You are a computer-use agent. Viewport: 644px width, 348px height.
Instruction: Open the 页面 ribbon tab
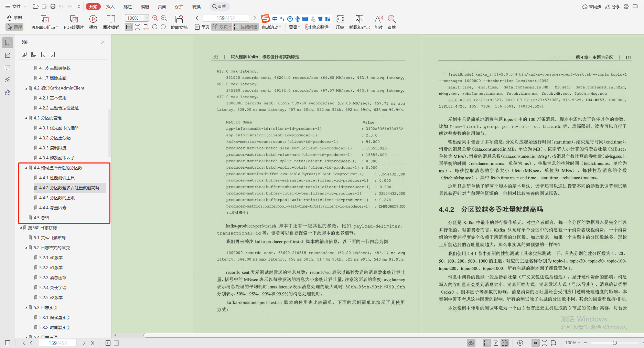[x=162, y=7]
